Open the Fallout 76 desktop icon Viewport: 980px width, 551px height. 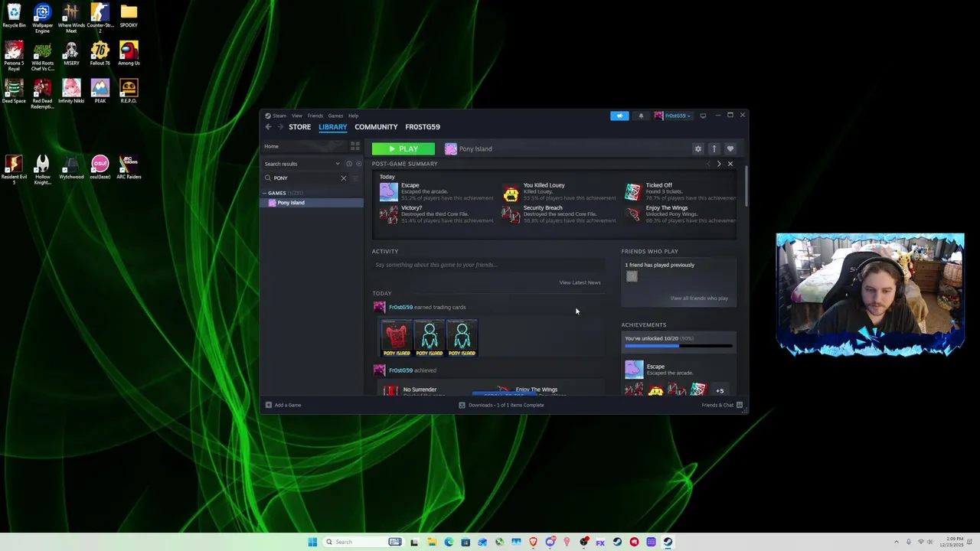click(x=100, y=53)
